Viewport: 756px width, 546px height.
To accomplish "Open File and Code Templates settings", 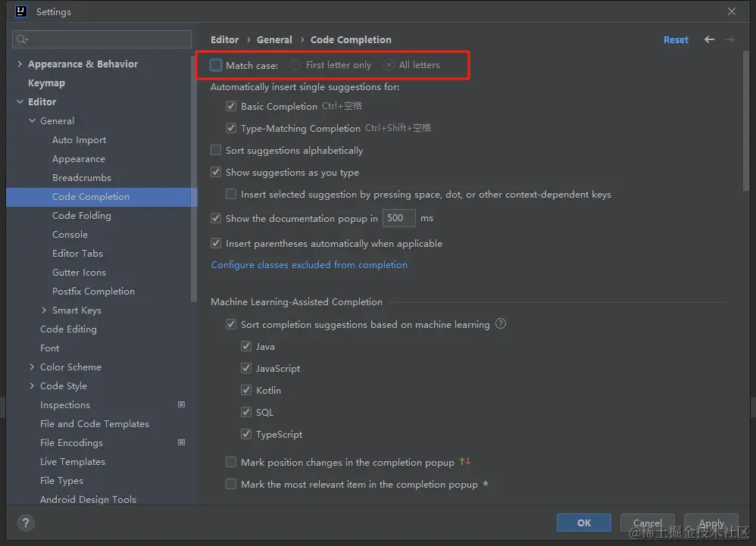I will 95,423.
